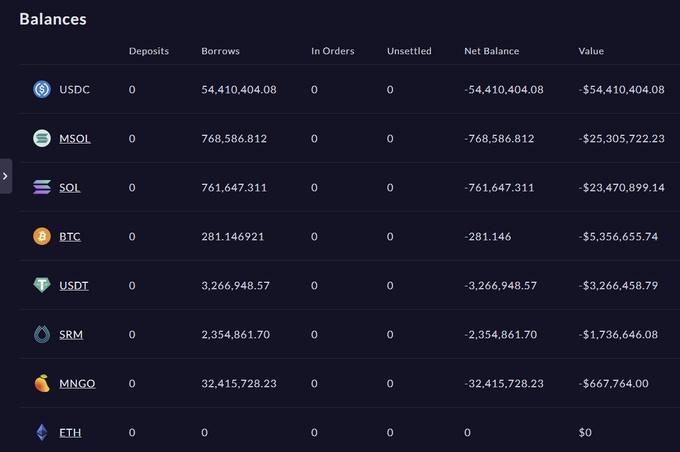This screenshot has width=680, height=452.
Task: Open the ETH market link
Action: tap(70, 433)
